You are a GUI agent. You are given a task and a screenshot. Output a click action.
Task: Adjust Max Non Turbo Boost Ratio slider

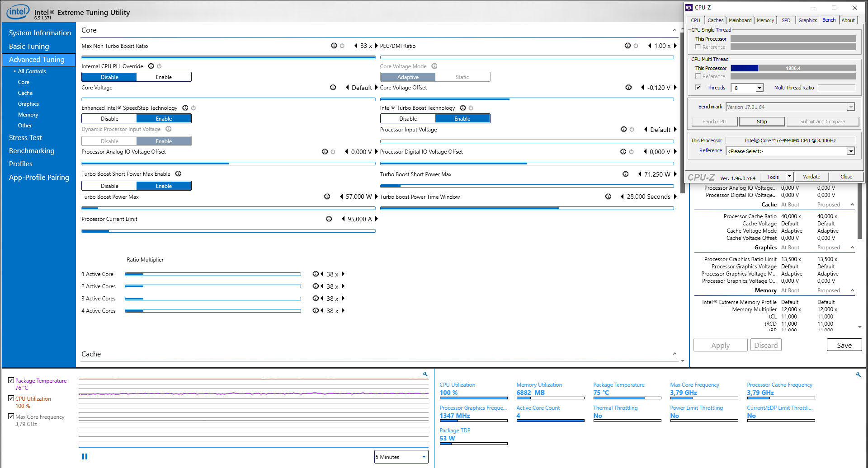228,57
